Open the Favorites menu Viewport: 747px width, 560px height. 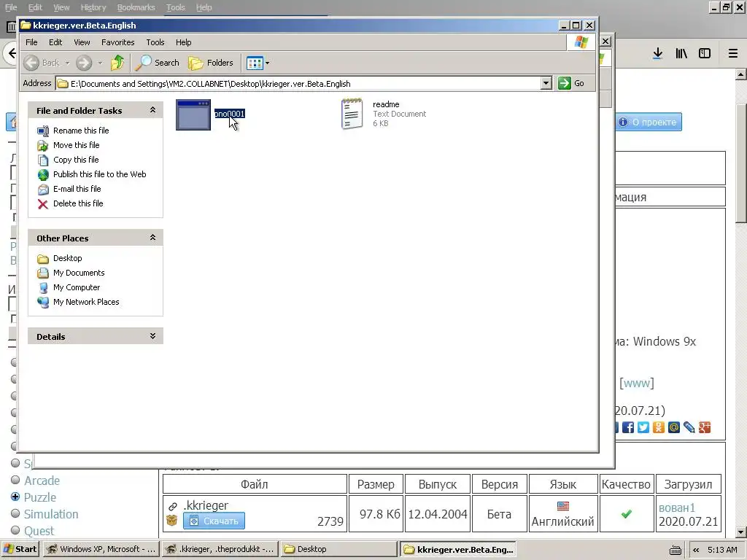117,42
